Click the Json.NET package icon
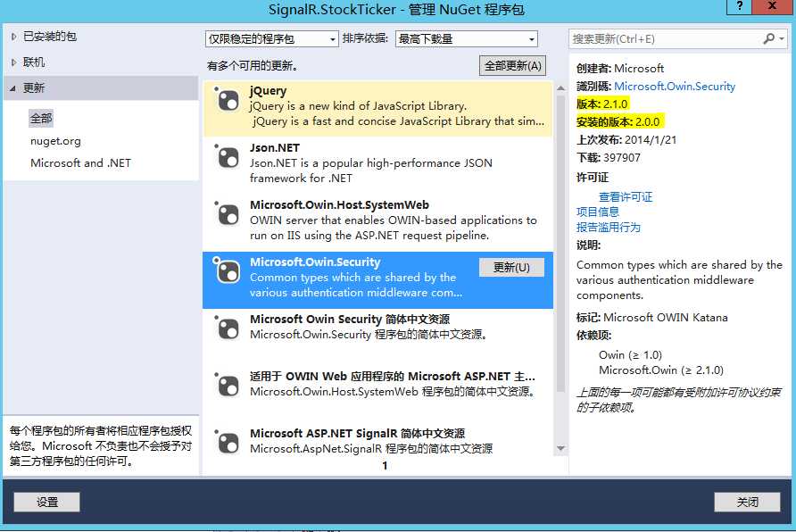The width and height of the screenshot is (796, 532). [226, 156]
